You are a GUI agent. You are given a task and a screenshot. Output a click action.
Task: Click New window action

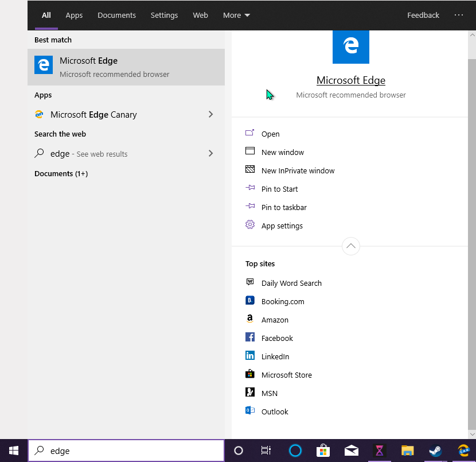(283, 152)
